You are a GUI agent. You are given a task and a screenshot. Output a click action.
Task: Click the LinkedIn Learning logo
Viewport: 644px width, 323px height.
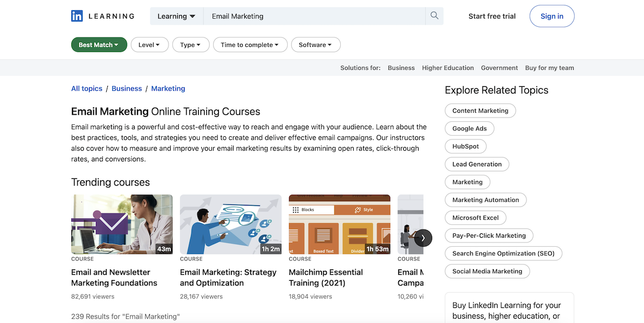click(102, 16)
